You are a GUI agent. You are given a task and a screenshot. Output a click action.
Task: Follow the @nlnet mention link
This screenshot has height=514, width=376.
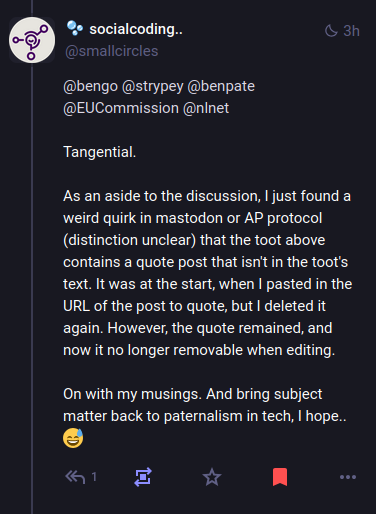click(206, 108)
